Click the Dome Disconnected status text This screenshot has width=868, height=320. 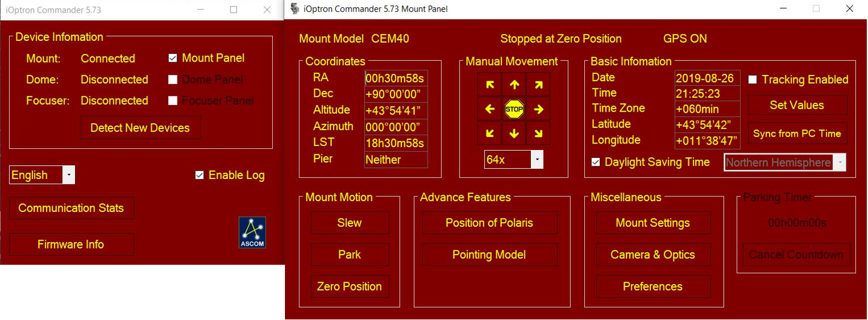[115, 80]
